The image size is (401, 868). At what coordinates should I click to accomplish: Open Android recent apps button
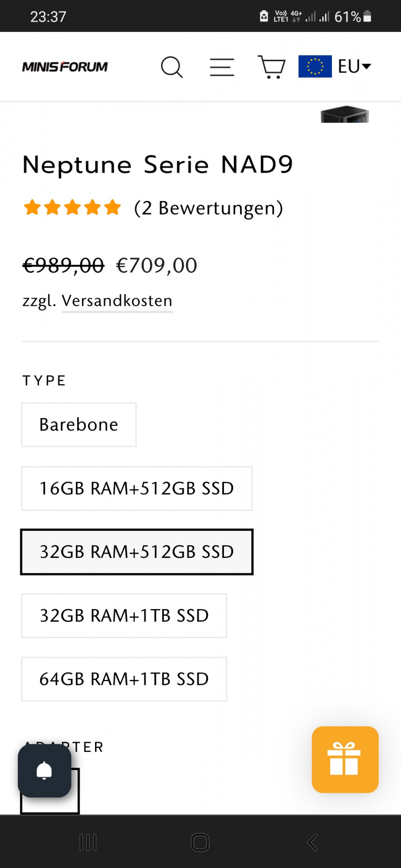pyautogui.click(x=88, y=842)
